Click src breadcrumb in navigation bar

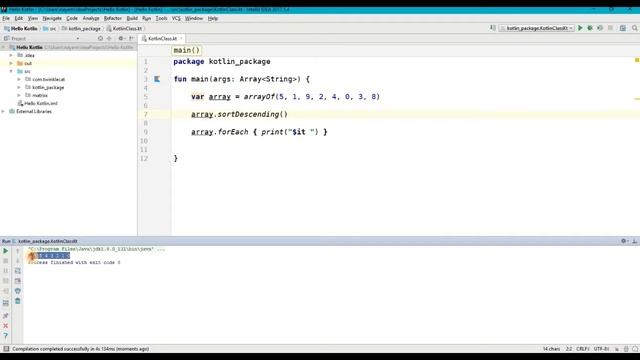(x=50, y=29)
